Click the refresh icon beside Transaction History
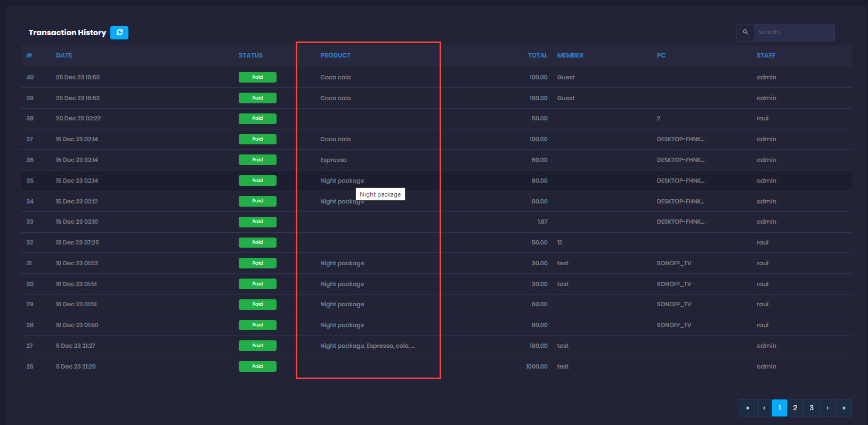Viewport: 868px width, 425px height. [119, 32]
